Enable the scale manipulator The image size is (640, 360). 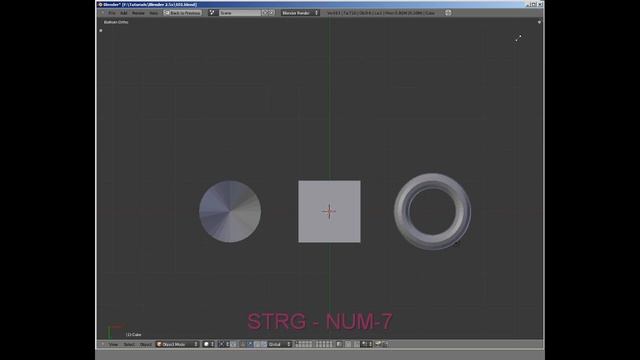coord(264,344)
